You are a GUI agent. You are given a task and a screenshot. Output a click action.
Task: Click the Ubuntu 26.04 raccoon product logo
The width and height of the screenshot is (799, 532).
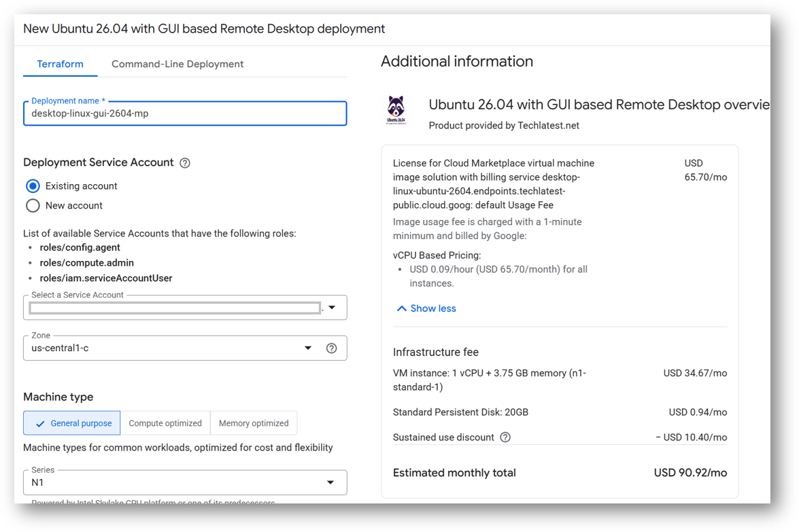[396, 110]
